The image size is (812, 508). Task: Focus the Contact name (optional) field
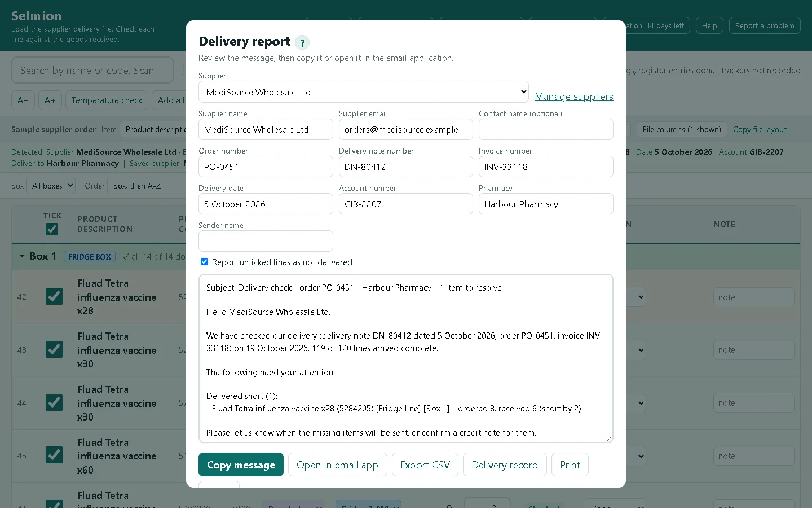[546, 129]
